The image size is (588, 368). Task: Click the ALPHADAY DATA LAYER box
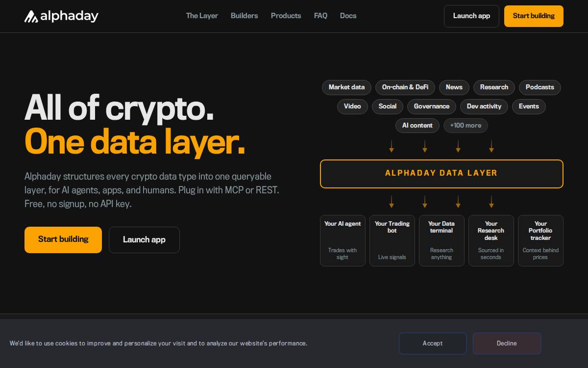pyautogui.click(x=441, y=174)
